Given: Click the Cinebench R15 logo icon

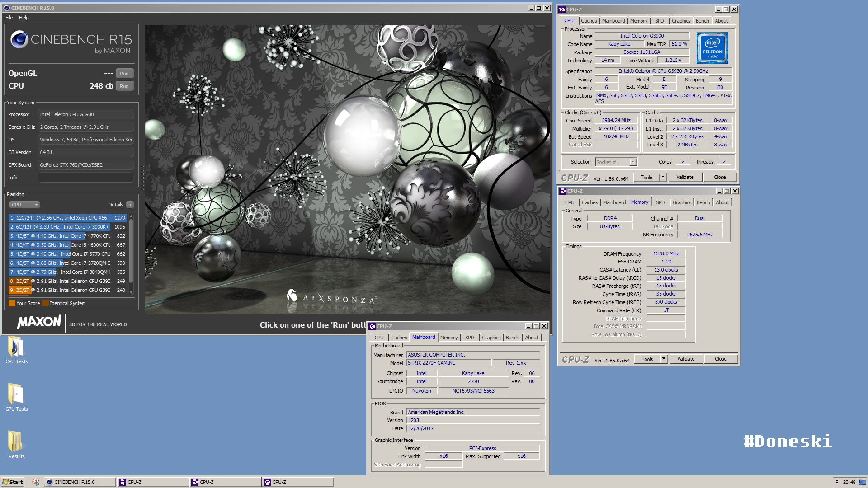Looking at the screenshot, I should point(19,40).
